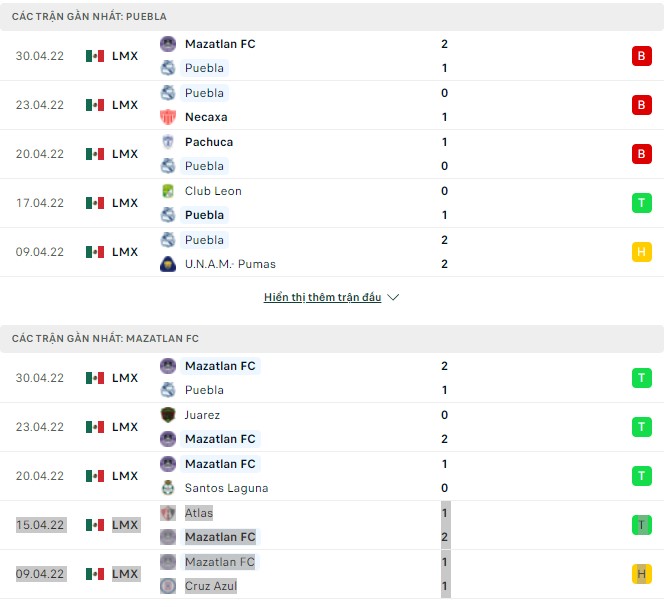The height and width of the screenshot is (607, 669).
Task: Click green T badge for Juarez match
Action: click(x=640, y=427)
